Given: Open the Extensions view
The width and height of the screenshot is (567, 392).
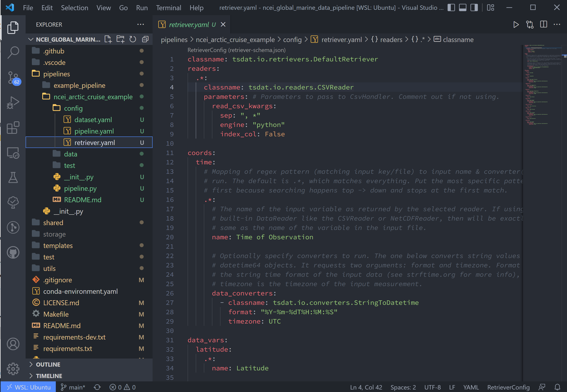Looking at the screenshot, I should click(13, 128).
